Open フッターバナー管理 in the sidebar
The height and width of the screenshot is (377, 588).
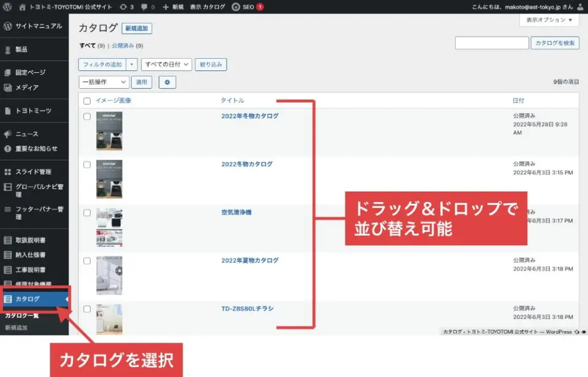(34, 213)
